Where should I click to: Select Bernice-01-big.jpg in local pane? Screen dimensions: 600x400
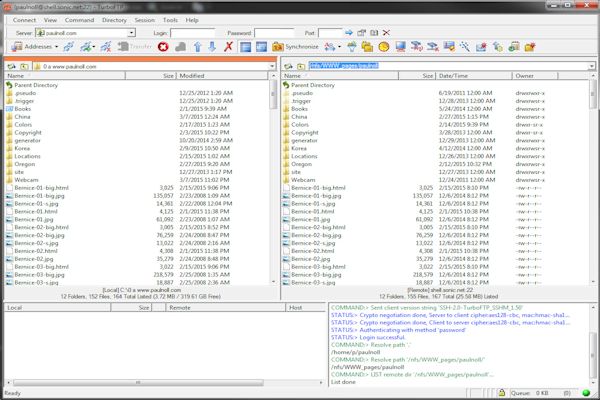(40, 195)
